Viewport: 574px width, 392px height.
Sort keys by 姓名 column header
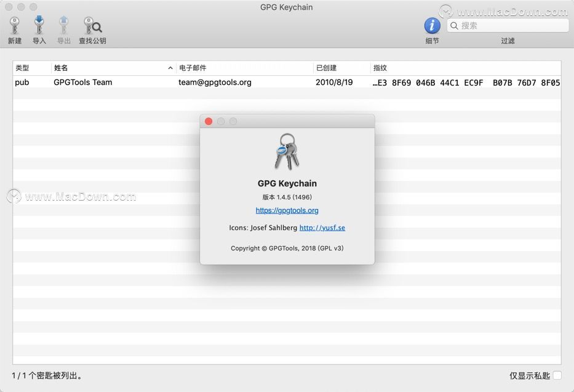tap(113, 68)
